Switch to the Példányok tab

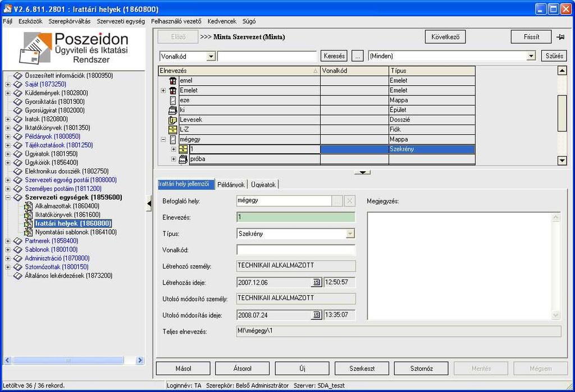(x=231, y=184)
